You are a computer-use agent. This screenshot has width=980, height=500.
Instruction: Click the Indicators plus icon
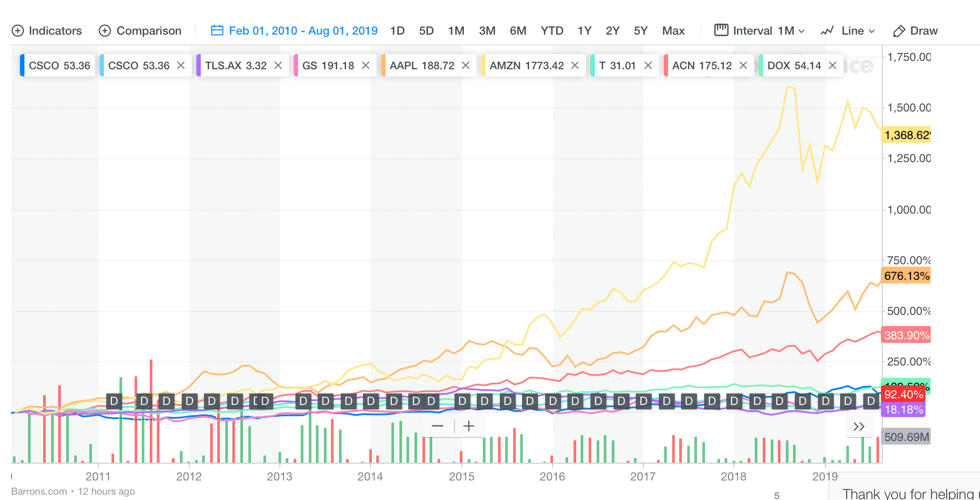(x=17, y=31)
